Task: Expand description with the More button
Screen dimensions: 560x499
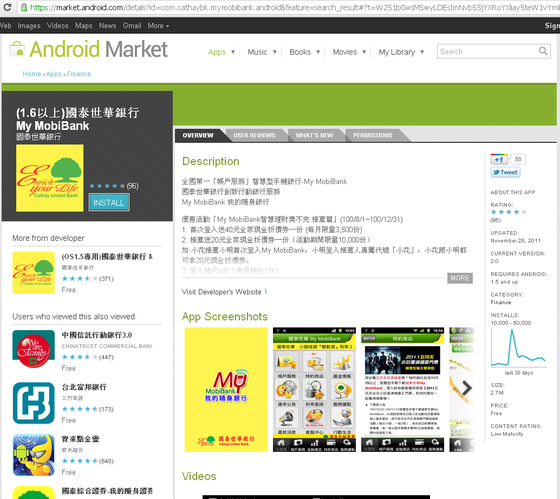Action: [460, 278]
